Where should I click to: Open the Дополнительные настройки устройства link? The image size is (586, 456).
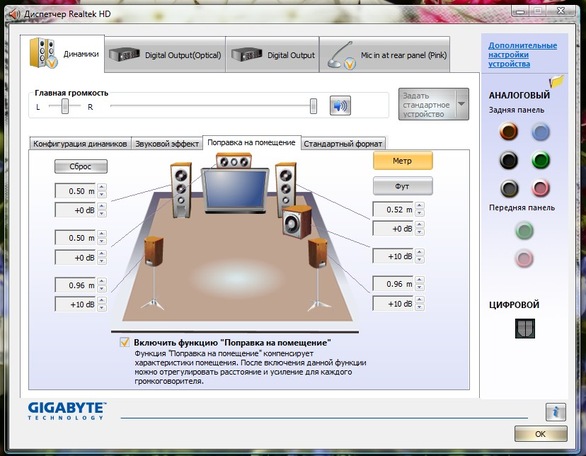coord(522,55)
